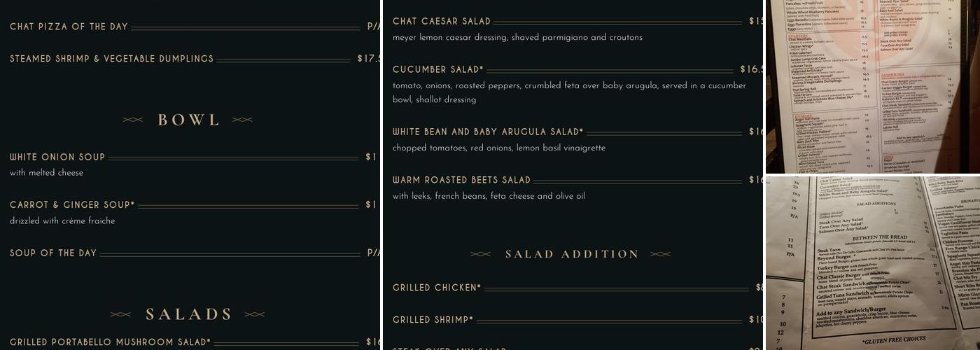Select Carrot & Ginger Soup entry
This screenshot has height=350, width=980.
click(x=72, y=205)
